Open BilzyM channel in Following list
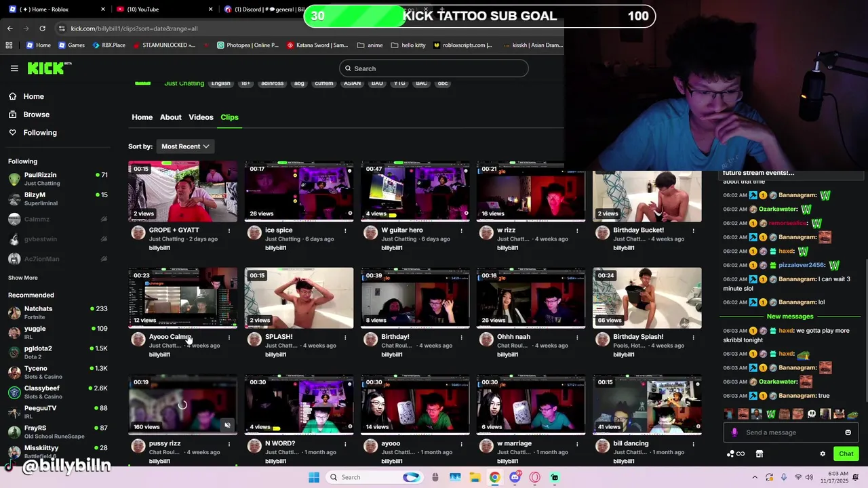Viewport: 868px width, 488px height. coord(58,199)
